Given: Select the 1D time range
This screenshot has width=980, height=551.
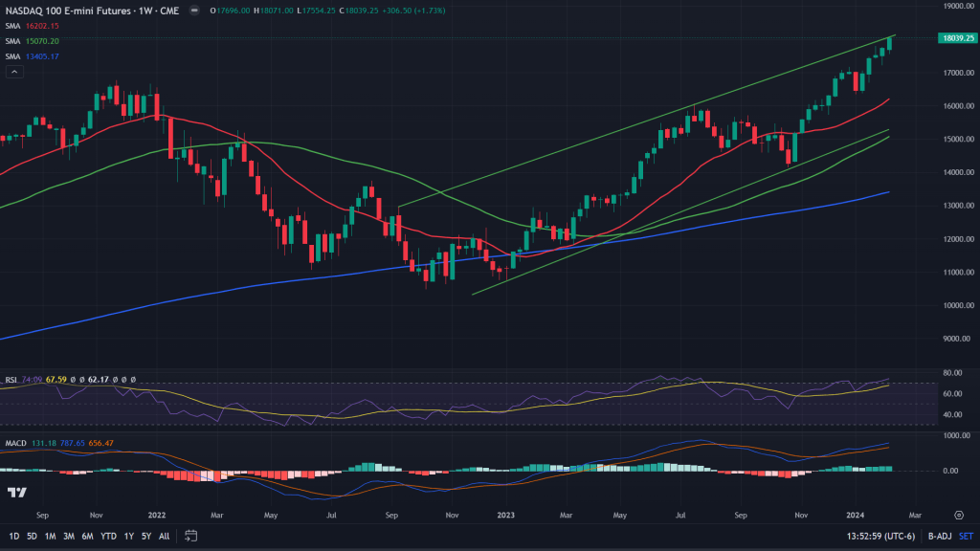Looking at the screenshot, I should [x=14, y=536].
